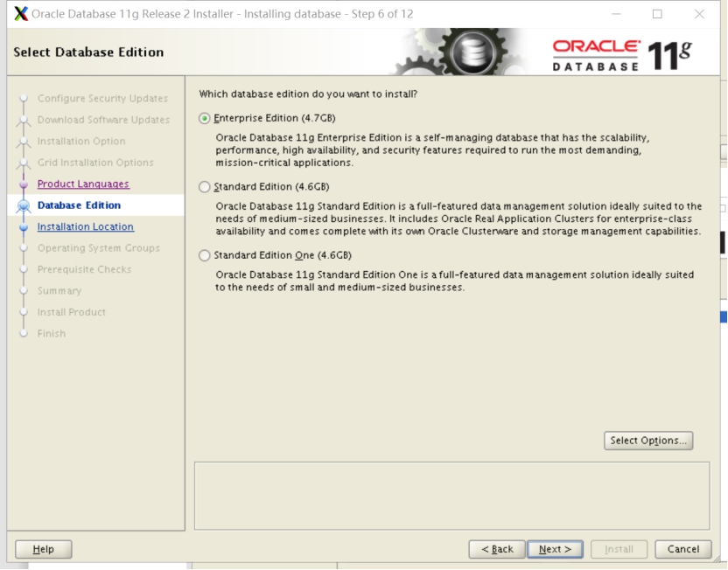Click 'Grid Installation Options' step text
This screenshot has height=570, width=728.
95,163
